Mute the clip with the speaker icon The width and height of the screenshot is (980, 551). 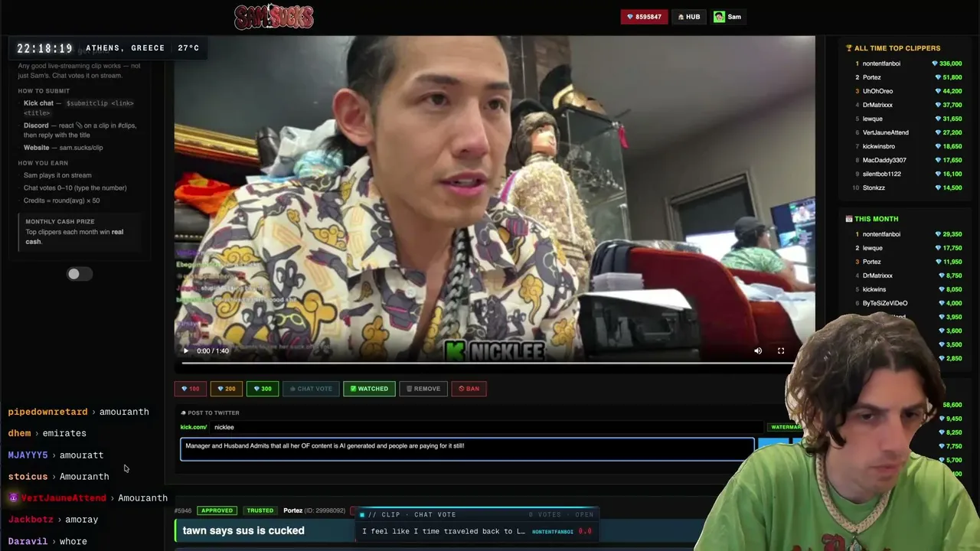(x=758, y=350)
